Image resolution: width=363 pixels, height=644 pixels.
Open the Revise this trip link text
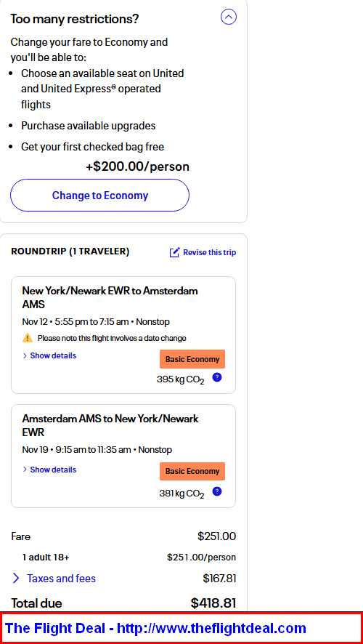[209, 252]
